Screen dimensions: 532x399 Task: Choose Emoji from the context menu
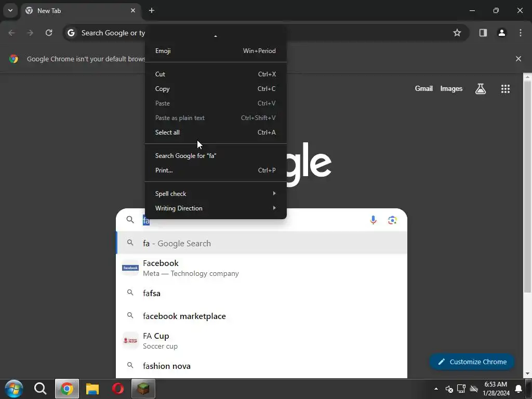pyautogui.click(x=216, y=51)
